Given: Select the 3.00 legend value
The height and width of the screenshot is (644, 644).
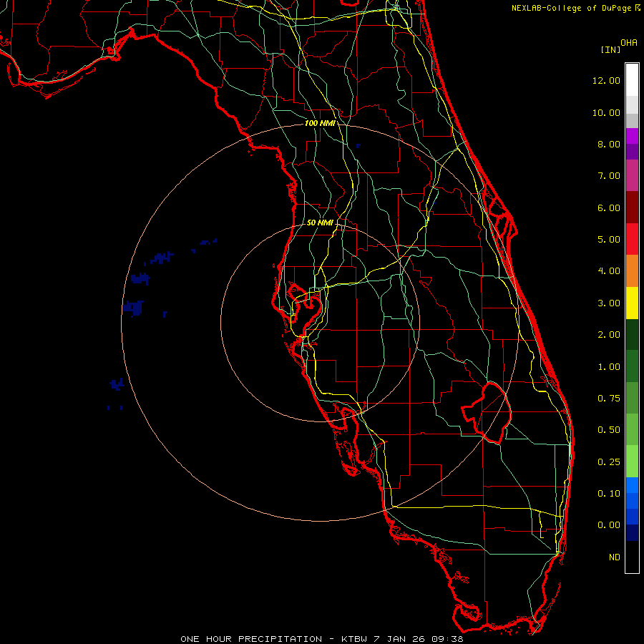Looking at the screenshot, I should click(x=609, y=303).
